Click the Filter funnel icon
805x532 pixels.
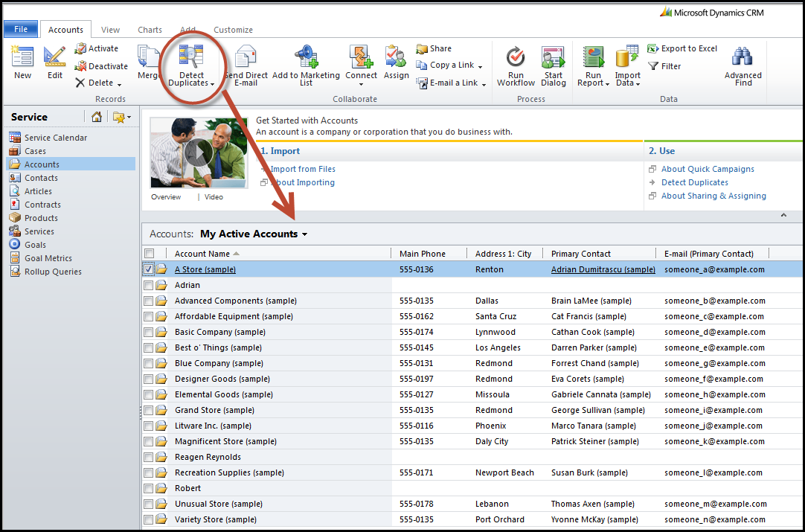[x=653, y=65]
